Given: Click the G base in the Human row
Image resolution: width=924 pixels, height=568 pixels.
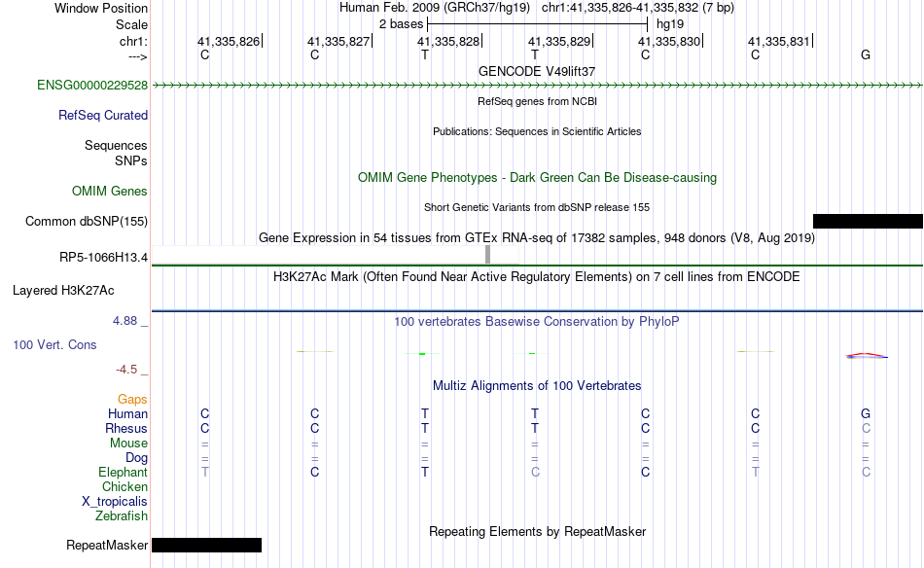Looking at the screenshot, I should [866, 413].
